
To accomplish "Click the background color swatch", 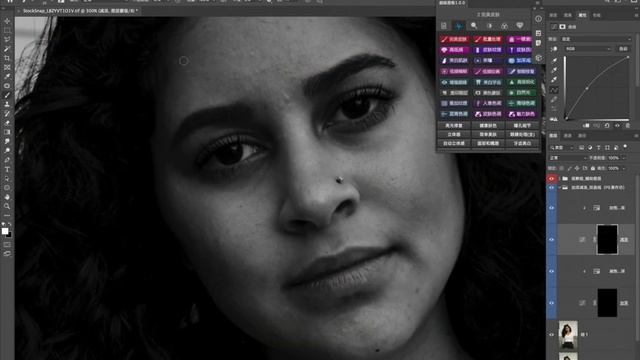I will click(9, 234).
